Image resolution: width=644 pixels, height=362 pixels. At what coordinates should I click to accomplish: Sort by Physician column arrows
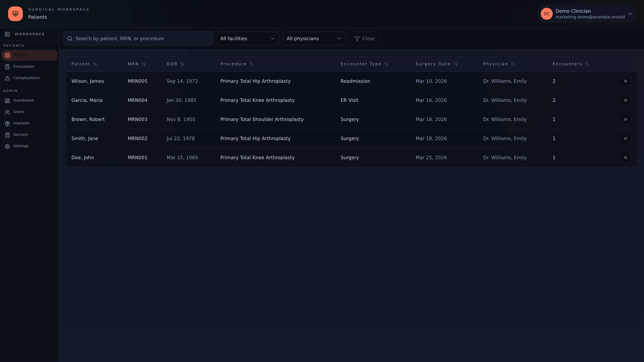pos(513,64)
